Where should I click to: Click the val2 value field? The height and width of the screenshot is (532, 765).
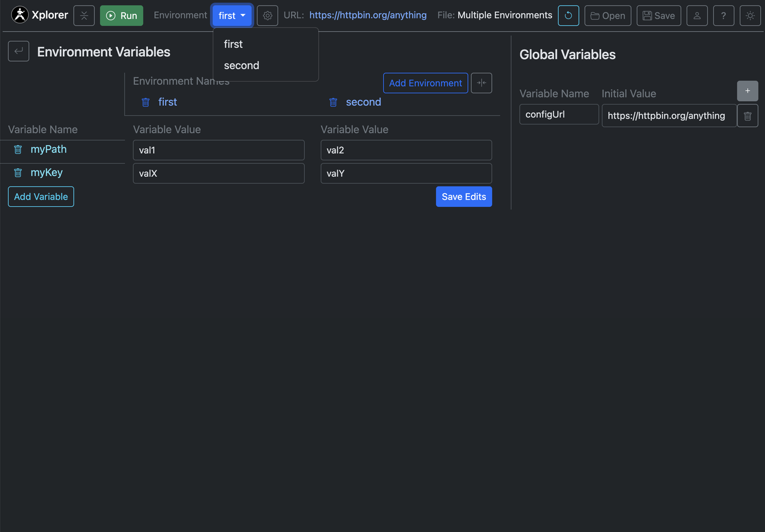pyautogui.click(x=406, y=150)
